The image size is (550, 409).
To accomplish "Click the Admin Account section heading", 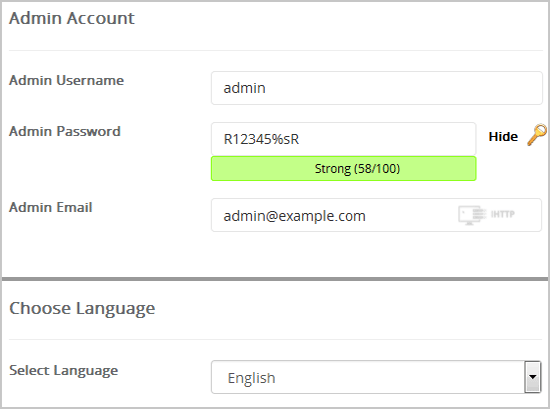I will [x=72, y=18].
